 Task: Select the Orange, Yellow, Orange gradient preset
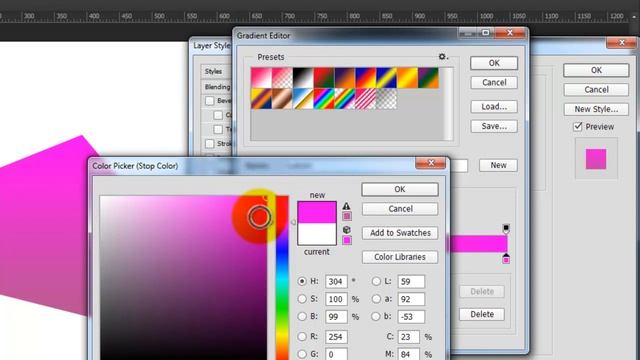[x=407, y=78]
